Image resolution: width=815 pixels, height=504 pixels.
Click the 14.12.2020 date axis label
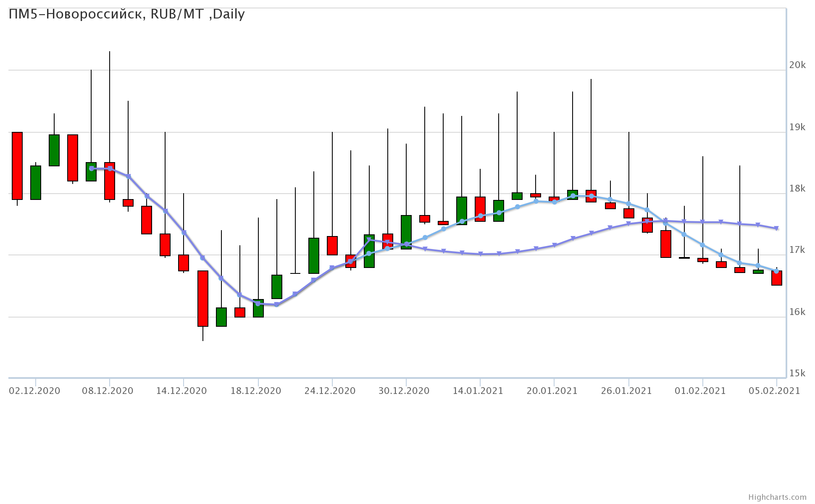[181, 391]
